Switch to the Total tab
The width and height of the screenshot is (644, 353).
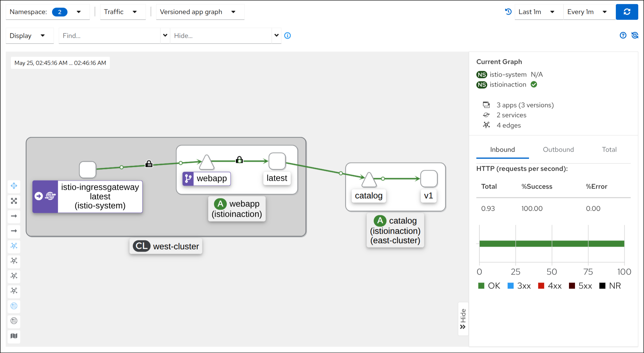click(x=609, y=150)
